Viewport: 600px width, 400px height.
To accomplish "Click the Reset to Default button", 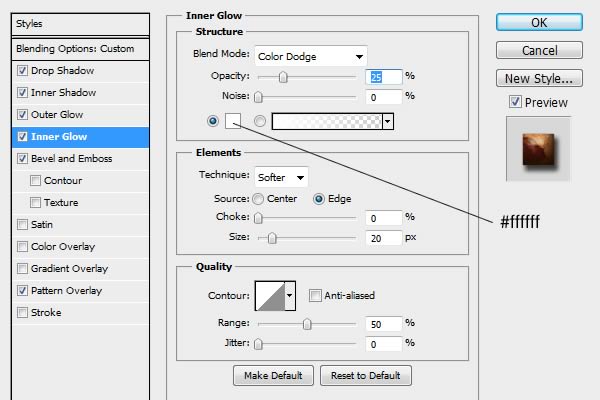I will pos(366,376).
